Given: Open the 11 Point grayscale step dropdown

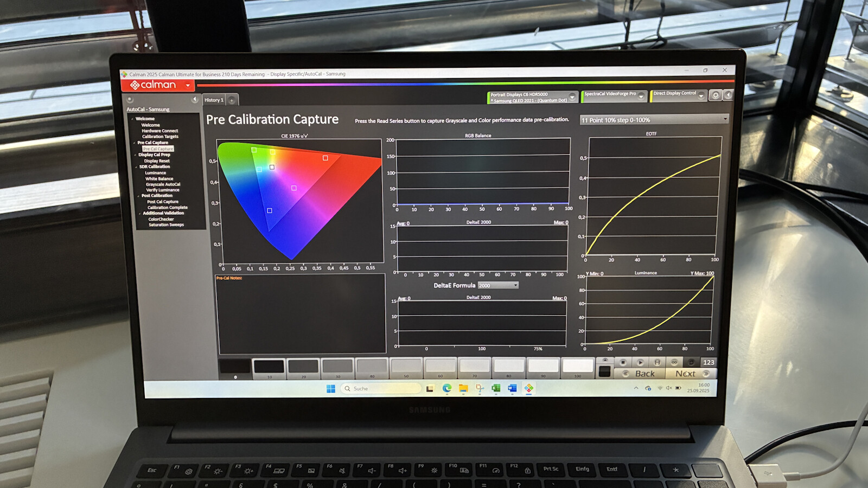Looking at the screenshot, I should pos(725,119).
